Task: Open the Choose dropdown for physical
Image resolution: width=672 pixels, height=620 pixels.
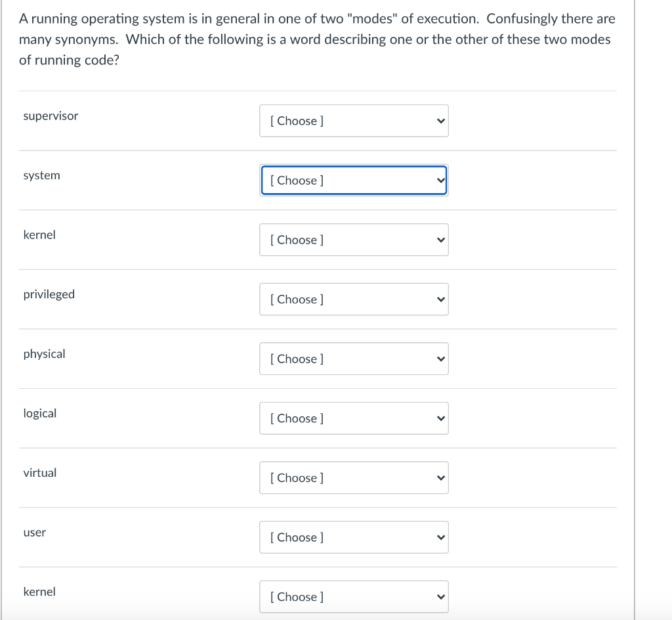Action: tap(353, 359)
